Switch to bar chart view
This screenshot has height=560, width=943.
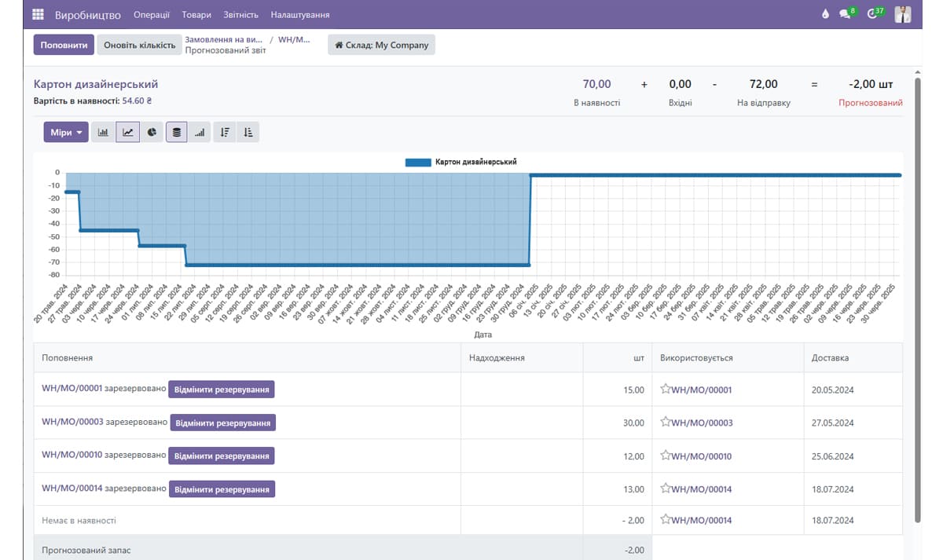click(103, 133)
